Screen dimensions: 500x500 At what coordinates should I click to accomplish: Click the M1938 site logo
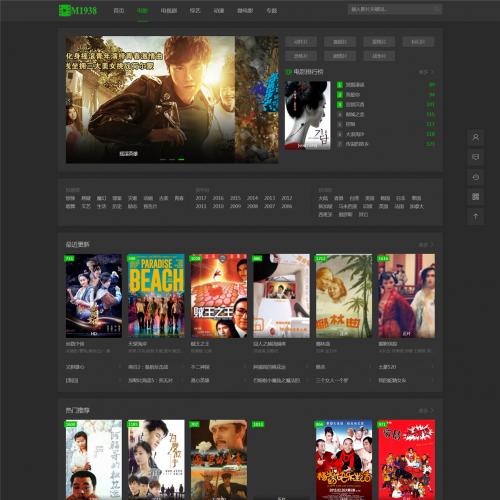78,10
